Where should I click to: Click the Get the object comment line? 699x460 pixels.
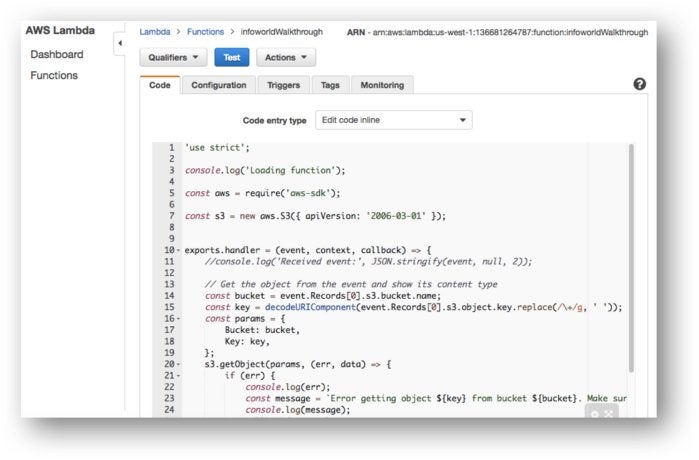click(351, 284)
